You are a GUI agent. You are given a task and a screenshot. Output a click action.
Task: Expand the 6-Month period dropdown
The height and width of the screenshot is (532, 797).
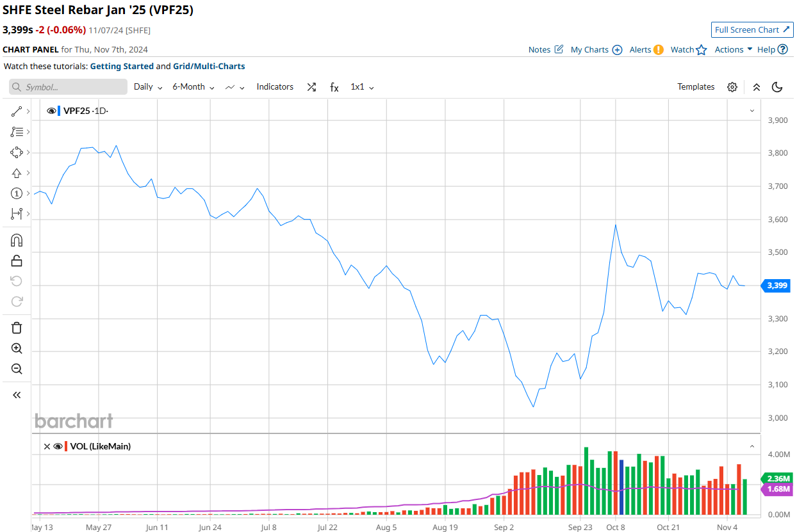point(193,87)
